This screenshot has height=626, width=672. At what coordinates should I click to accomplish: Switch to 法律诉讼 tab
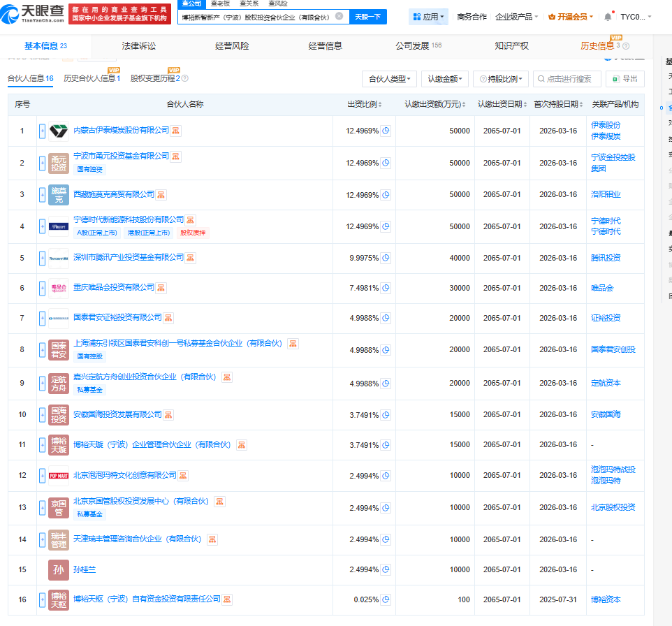pos(138,46)
